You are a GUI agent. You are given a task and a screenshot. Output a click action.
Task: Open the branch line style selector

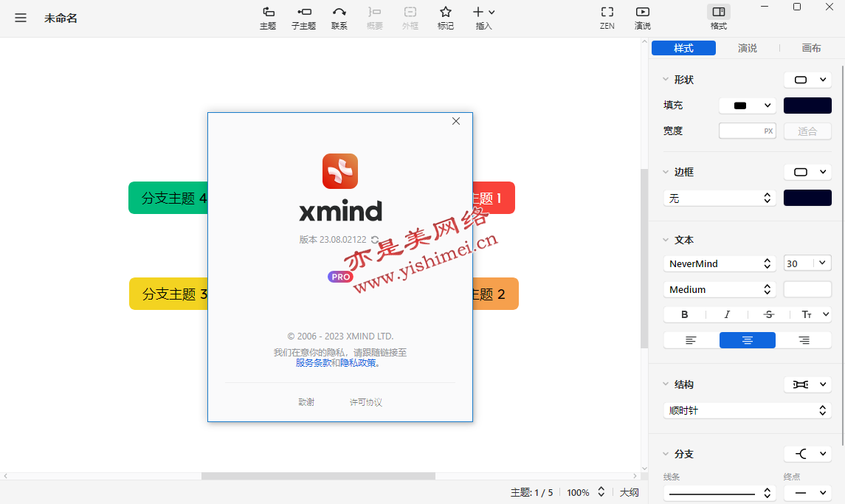(720, 493)
